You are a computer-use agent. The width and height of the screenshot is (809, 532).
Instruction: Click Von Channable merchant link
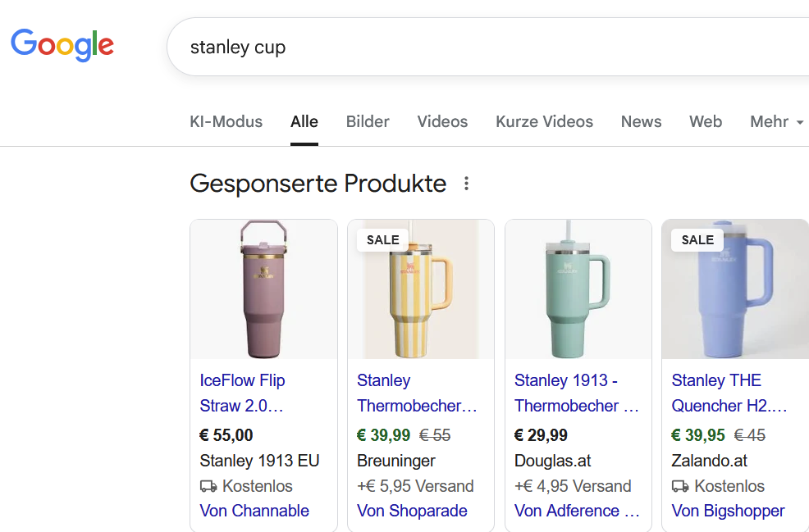click(x=254, y=511)
